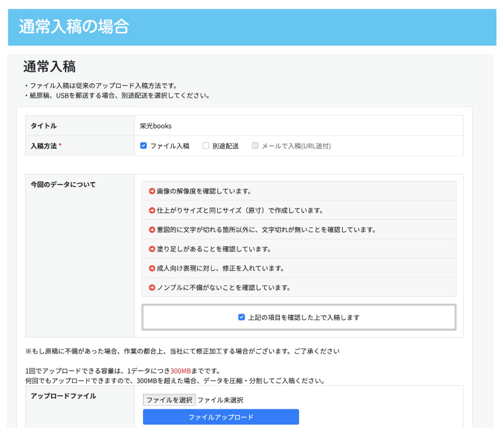
Task: Click the blue ファイルアップロード button
Action: (x=221, y=417)
